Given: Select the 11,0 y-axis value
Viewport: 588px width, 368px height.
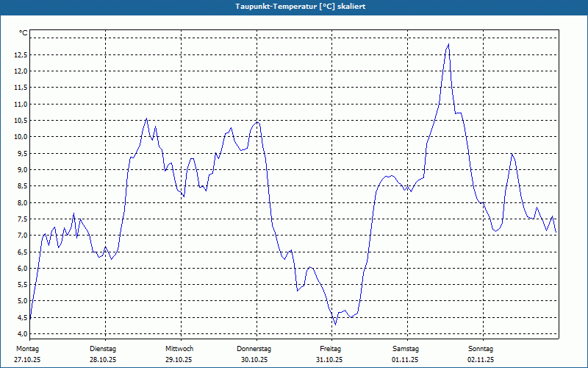Looking at the screenshot, I should 21,104.
